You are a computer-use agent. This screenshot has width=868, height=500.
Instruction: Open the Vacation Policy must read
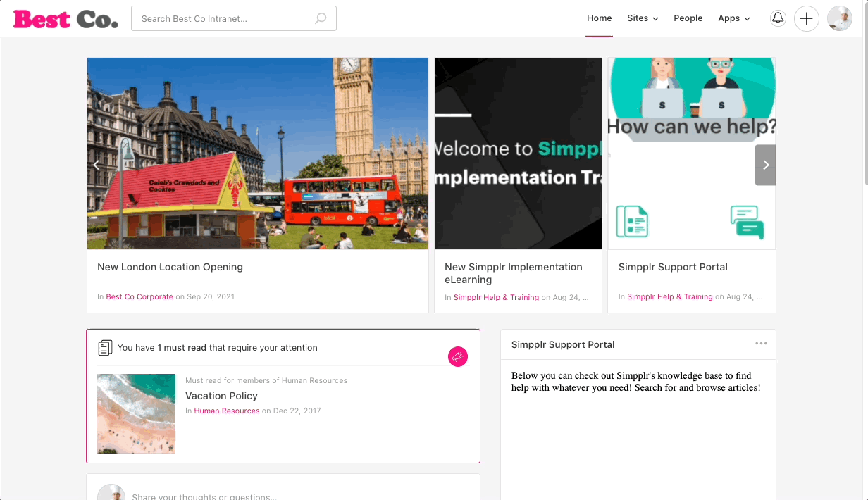[221, 396]
